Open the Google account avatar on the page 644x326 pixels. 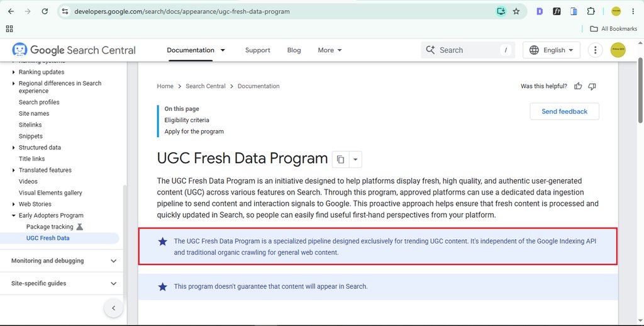(618, 50)
